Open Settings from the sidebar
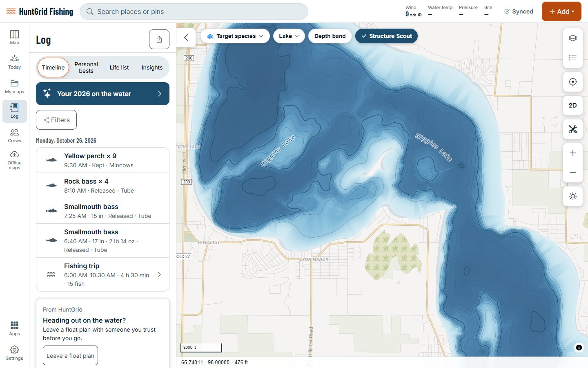 click(x=14, y=353)
